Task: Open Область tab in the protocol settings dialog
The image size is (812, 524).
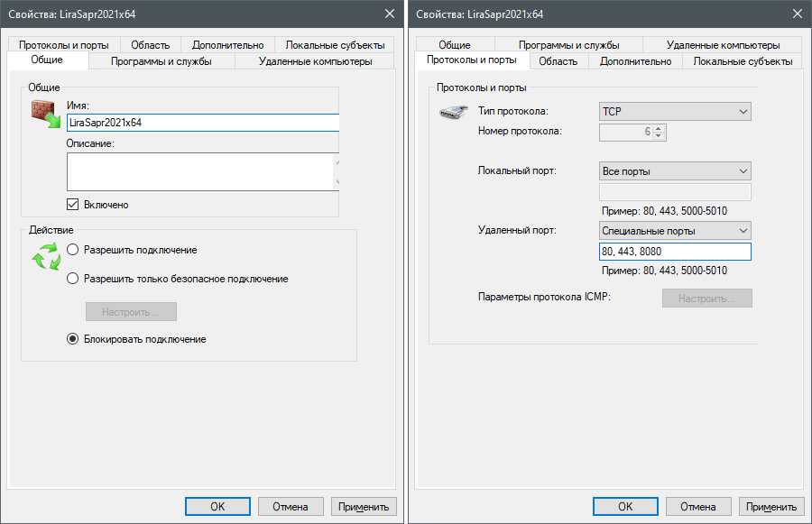Action: (x=558, y=61)
